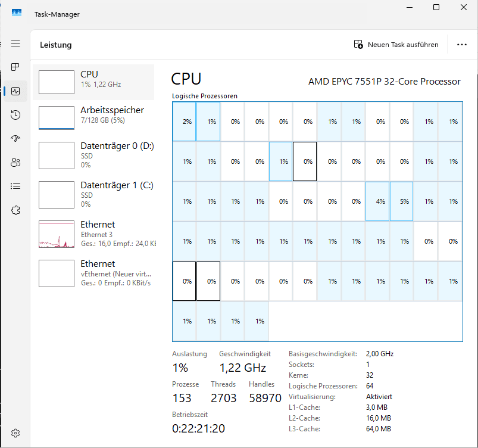Click the logical processor cell showing 2%
Image resolution: width=478 pixels, height=448 pixels.
click(x=184, y=122)
